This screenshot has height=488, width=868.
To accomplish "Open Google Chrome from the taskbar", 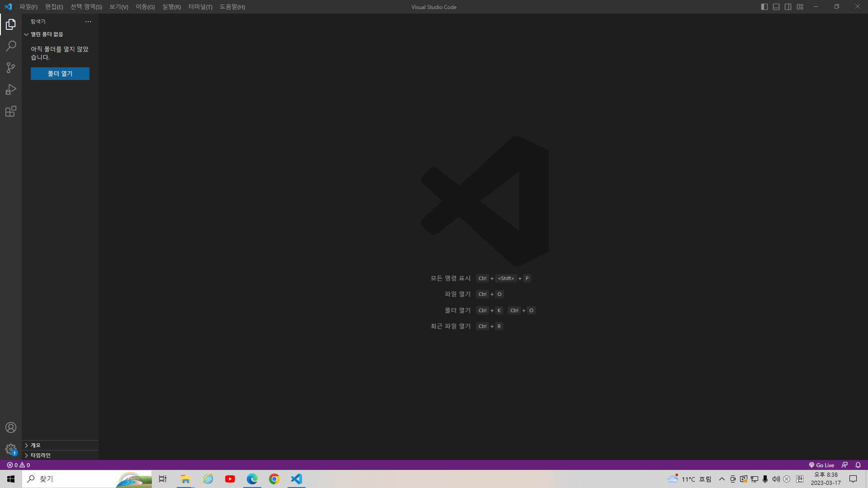I will pos(274,479).
